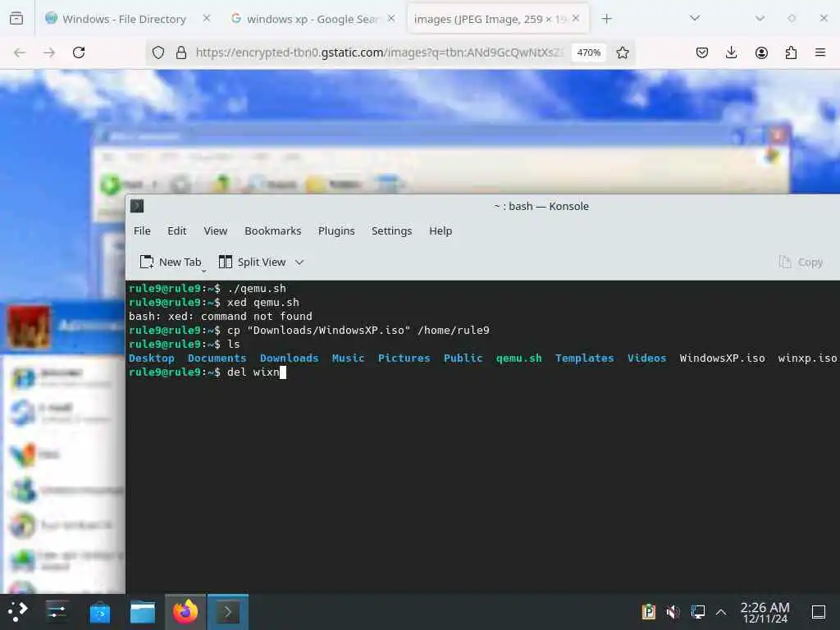Screen dimensions: 840x630
Task: Open Firefox View icon in tab strip
Action: pos(16,19)
